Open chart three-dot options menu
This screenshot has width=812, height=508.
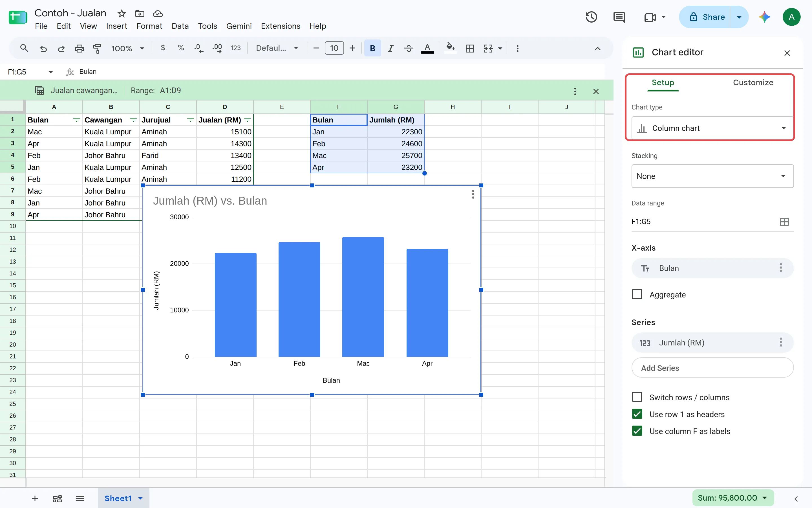473,194
